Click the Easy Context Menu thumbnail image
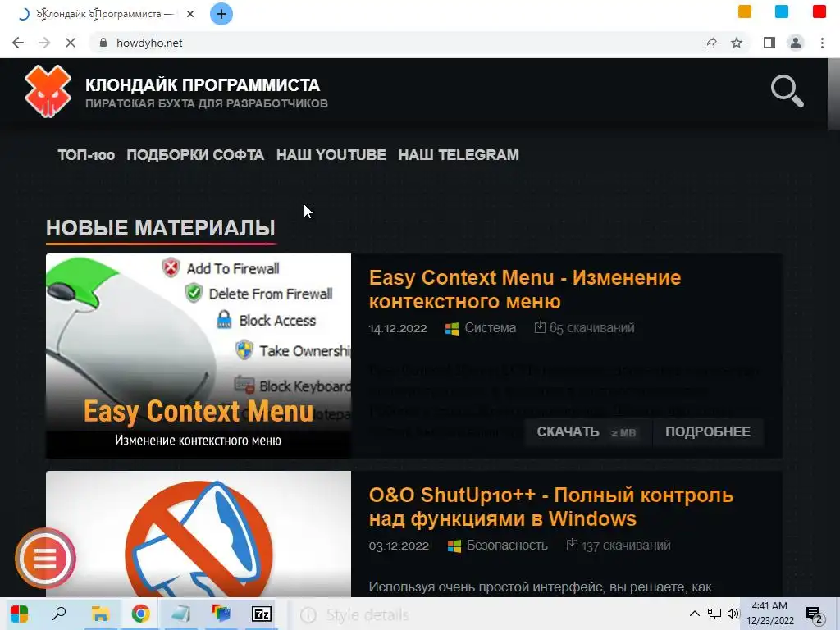This screenshot has width=840, height=630. click(x=199, y=356)
